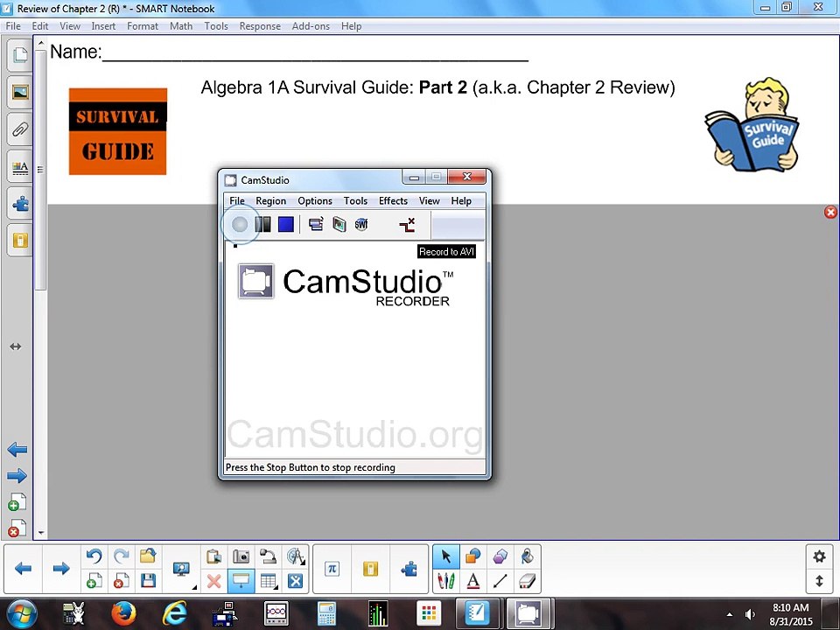Screen dimensions: 840x630
Task: Open toolbar settings gear icon
Action: (819, 556)
